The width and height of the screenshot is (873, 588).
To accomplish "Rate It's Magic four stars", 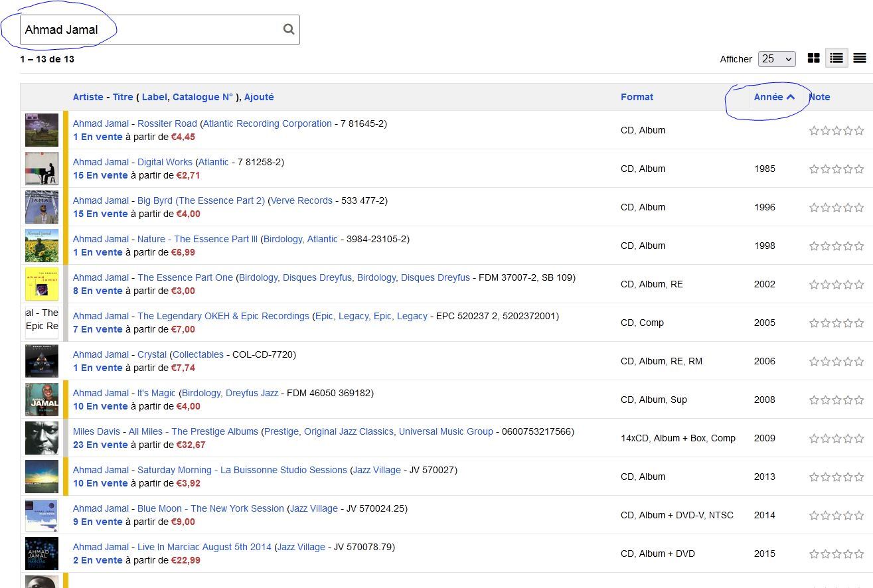I will tap(848, 400).
